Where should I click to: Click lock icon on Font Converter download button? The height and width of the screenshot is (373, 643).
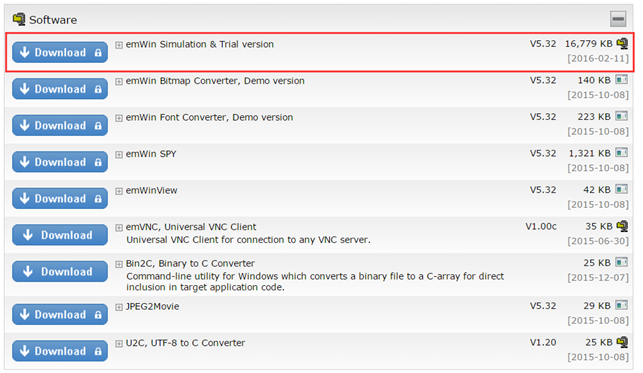(98, 125)
